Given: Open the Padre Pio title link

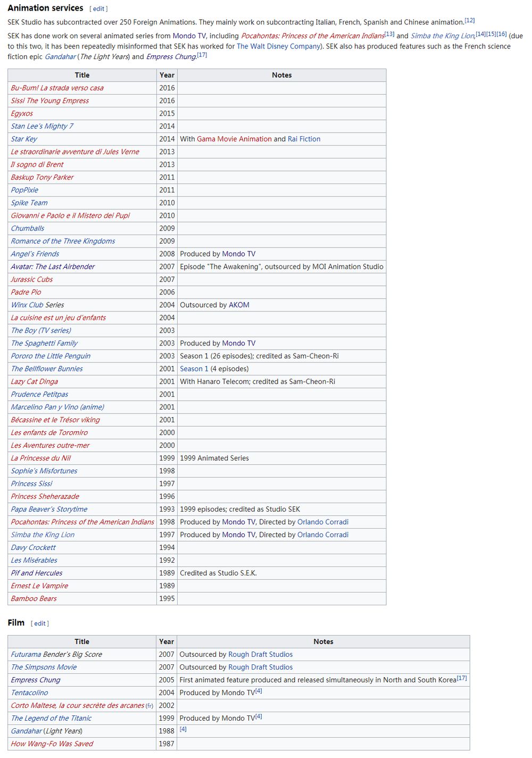Looking at the screenshot, I should 26,292.
